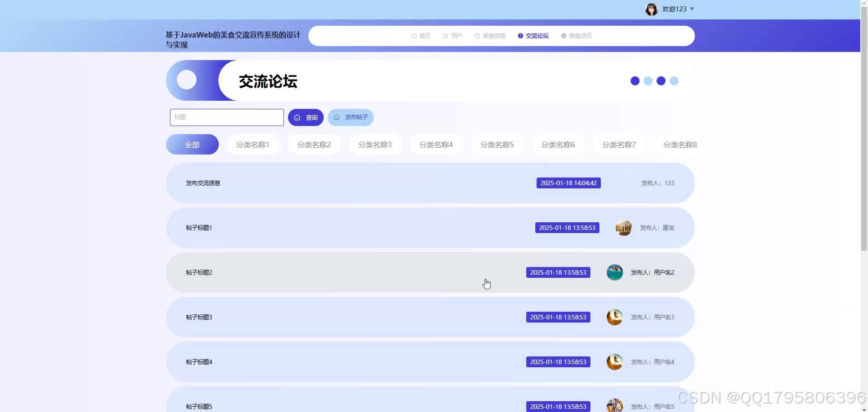Click the 查询 search button
868x412 pixels.
click(x=306, y=117)
